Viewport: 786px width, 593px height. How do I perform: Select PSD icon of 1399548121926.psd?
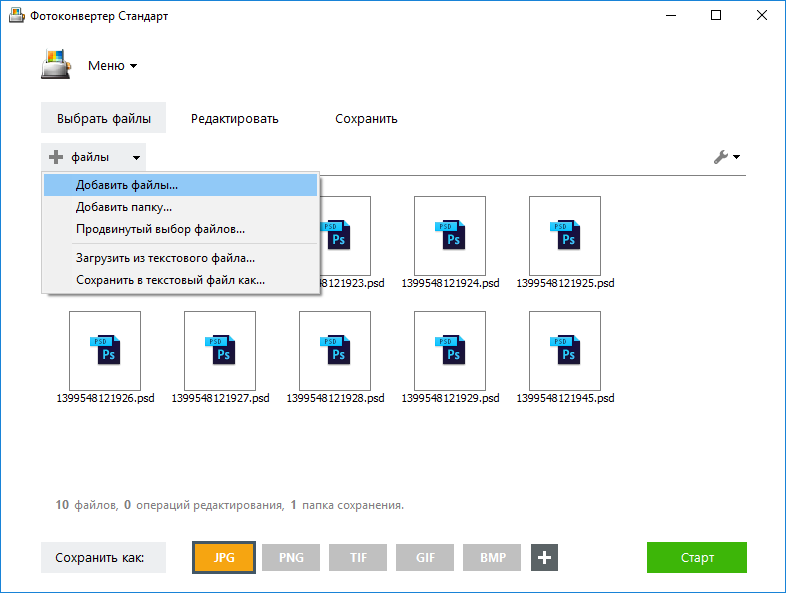coord(105,351)
